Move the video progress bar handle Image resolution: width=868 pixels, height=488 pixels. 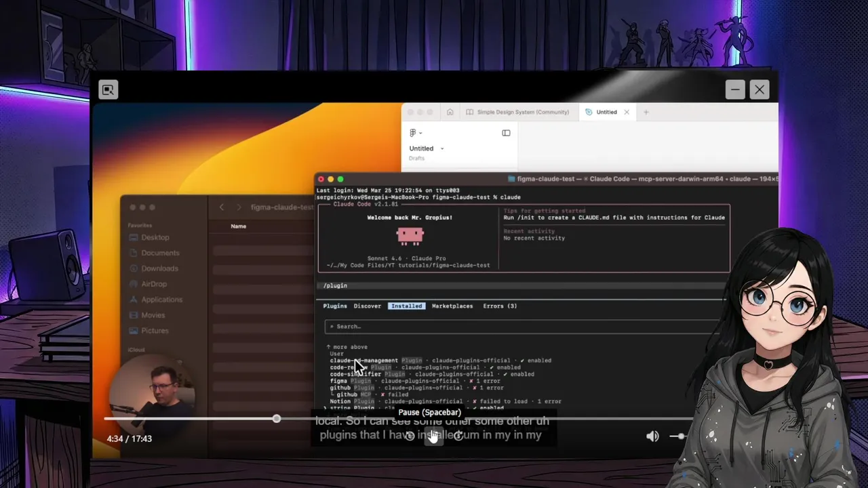coord(277,419)
